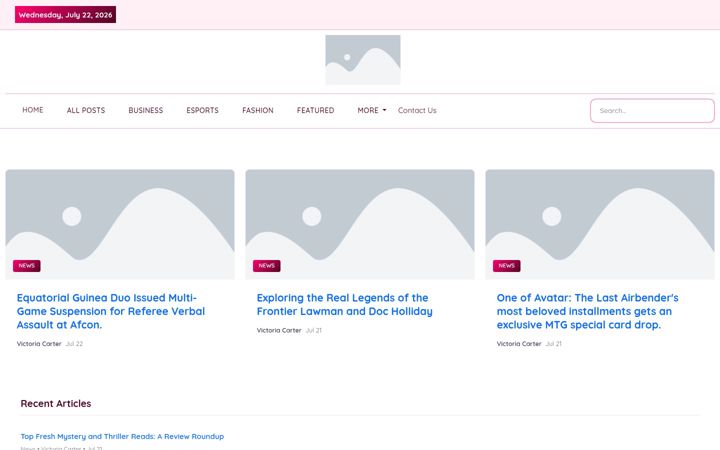This screenshot has width=720, height=450.
Task: Open the ESPORTS category
Action: click(x=202, y=110)
